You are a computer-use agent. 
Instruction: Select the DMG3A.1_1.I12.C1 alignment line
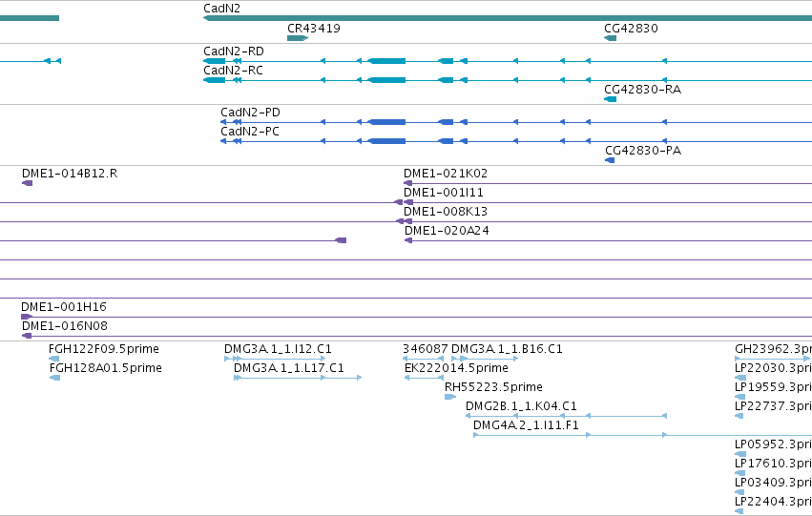[x=275, y=358]
